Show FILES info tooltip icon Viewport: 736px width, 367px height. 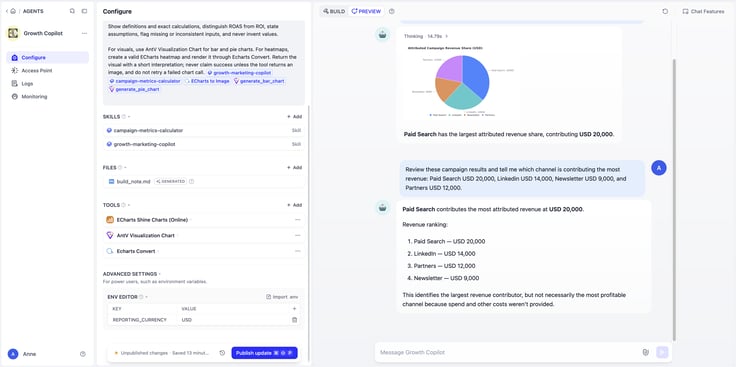tap(120, 168)
